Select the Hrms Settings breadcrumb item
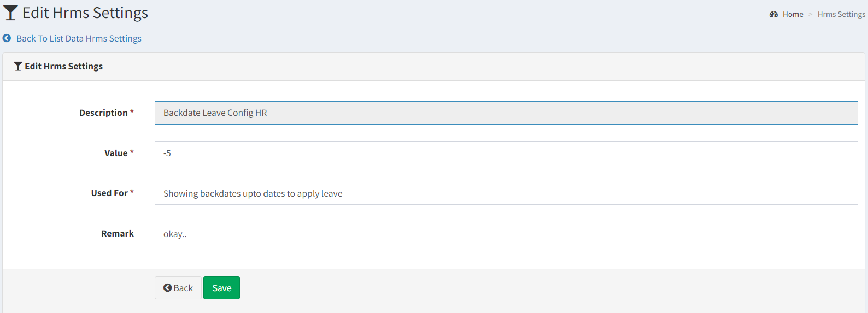 pos(841,14)
